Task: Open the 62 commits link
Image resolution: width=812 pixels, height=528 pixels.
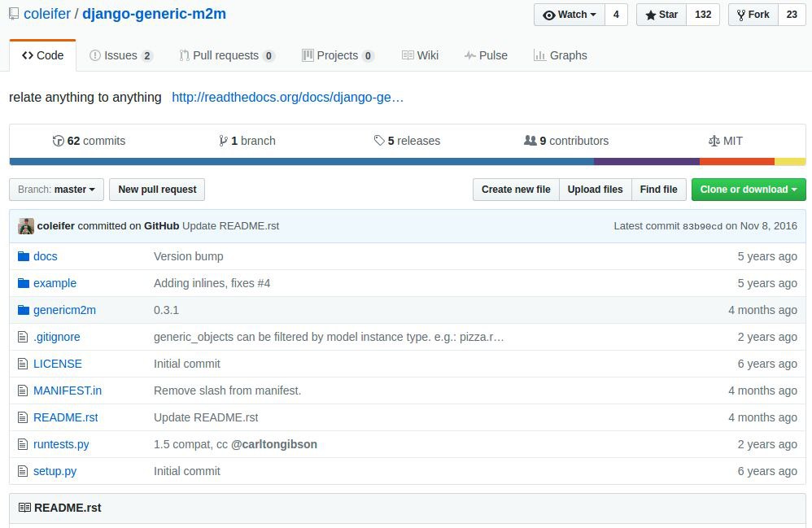Action: [89, 141]
